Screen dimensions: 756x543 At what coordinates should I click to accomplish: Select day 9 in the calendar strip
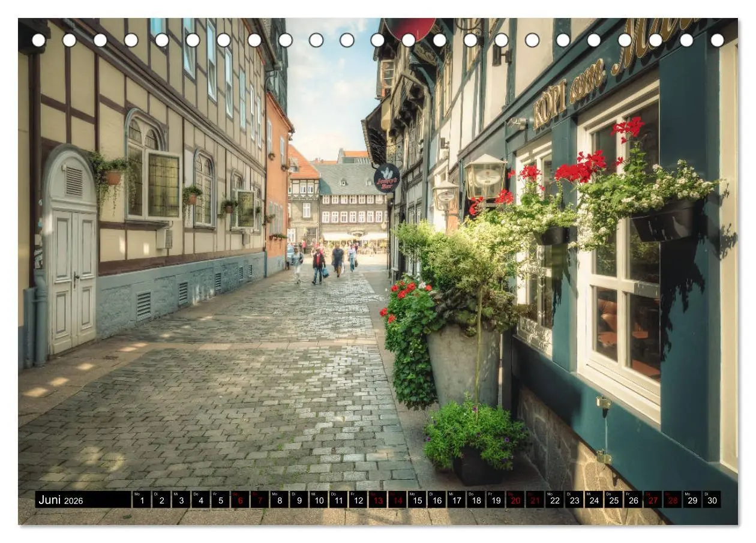coord(299,500)
